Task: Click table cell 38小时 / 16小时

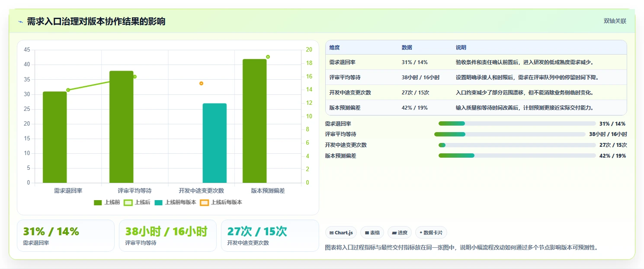Action: coord(420,78)
